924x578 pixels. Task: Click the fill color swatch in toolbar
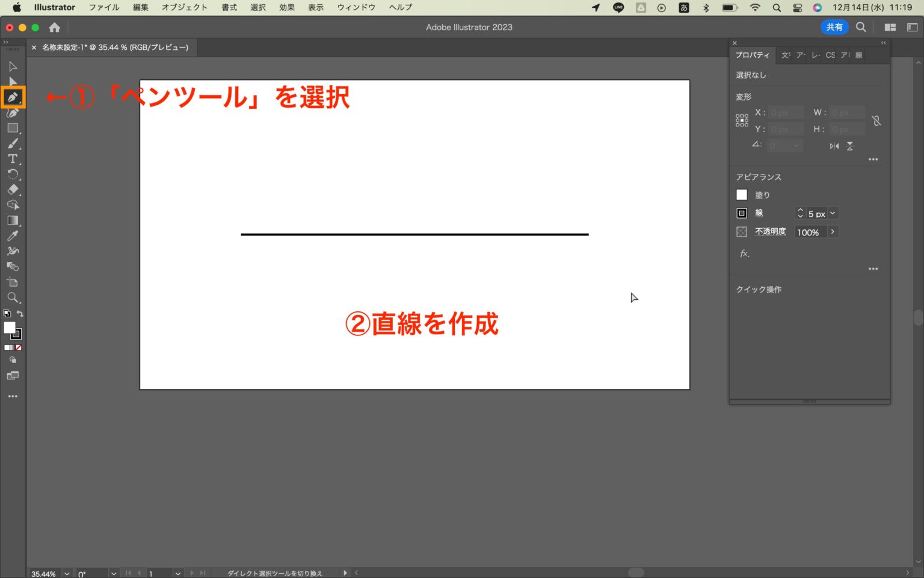10,328
